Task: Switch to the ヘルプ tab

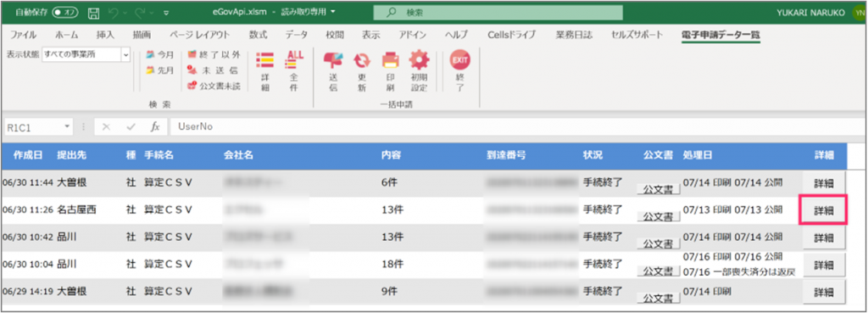Action: (457, 35)
